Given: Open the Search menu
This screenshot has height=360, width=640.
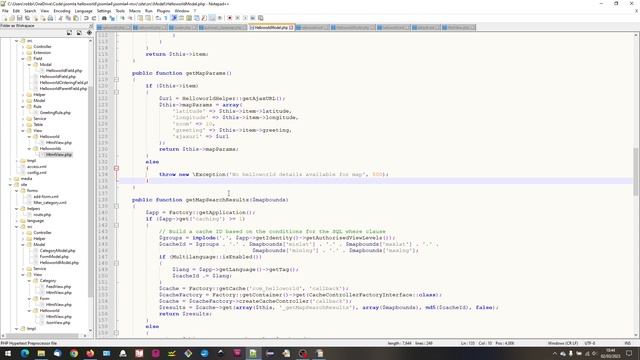Looking at the screenshot, I should point(30,11).
